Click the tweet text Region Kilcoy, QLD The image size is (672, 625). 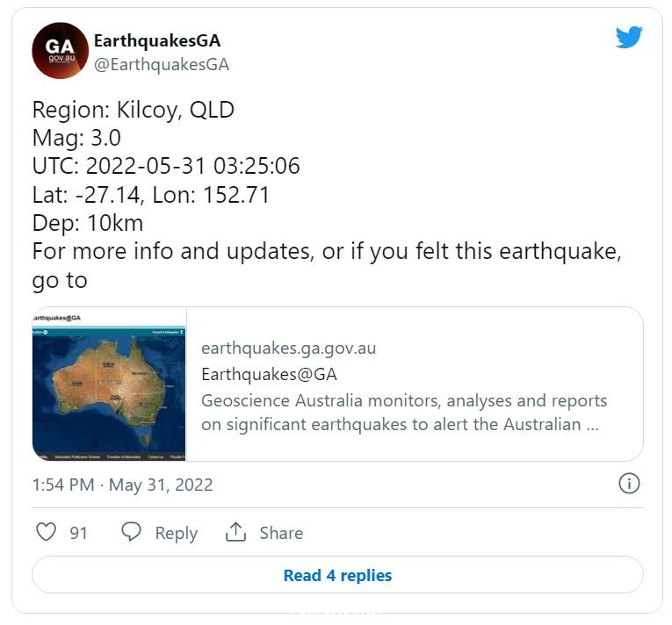click(x=134, y=110)
